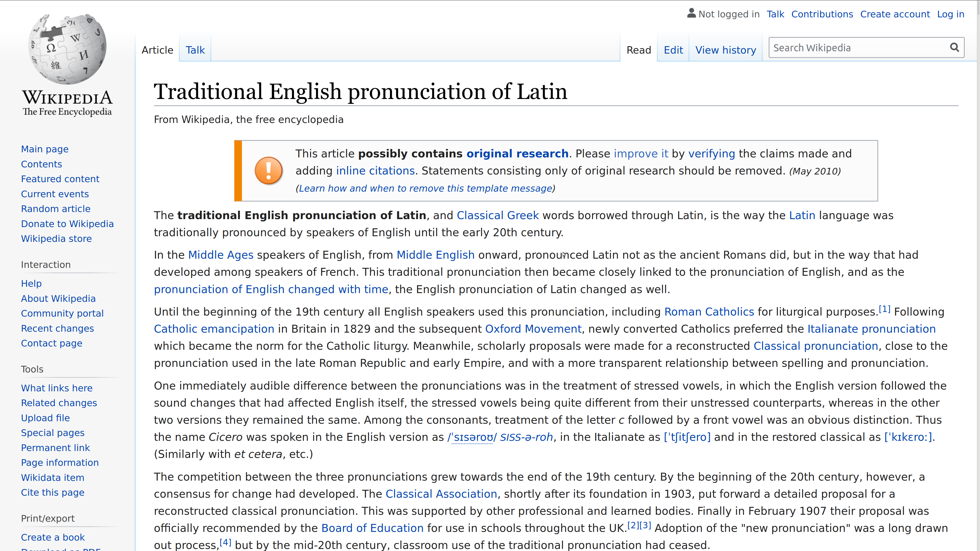Open What links here
980x551 pixels.
click(57, 388)
